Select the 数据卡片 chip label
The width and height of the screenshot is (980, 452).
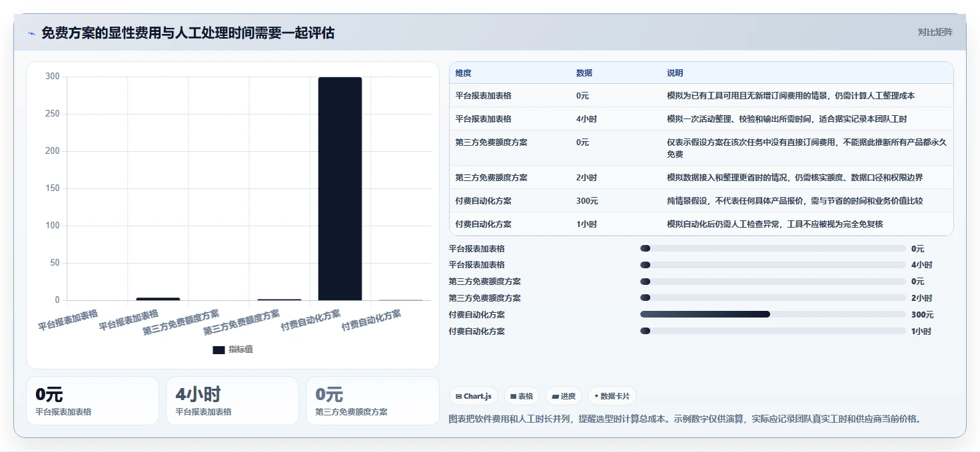615,396
